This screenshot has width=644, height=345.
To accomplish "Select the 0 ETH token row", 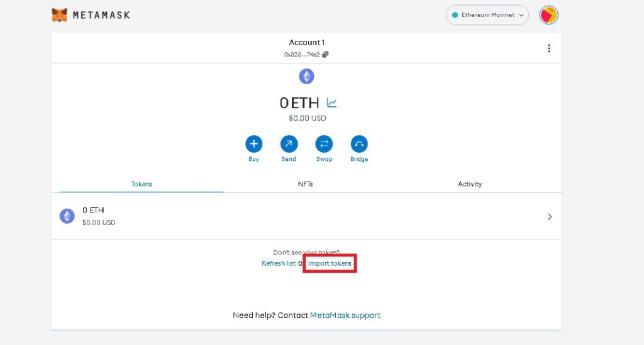I will tap(252, 216).
